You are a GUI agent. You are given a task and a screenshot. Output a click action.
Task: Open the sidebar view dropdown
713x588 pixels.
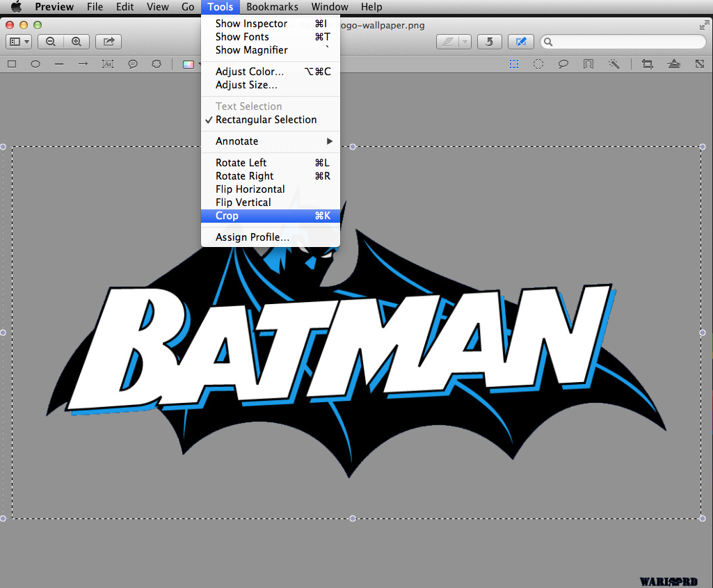(19, 42)
